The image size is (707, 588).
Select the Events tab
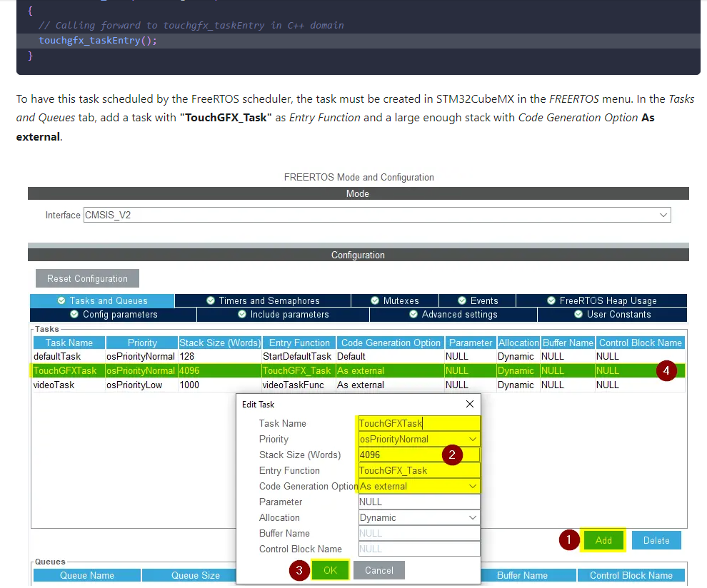pyautogui.click(x=478, y=300)
